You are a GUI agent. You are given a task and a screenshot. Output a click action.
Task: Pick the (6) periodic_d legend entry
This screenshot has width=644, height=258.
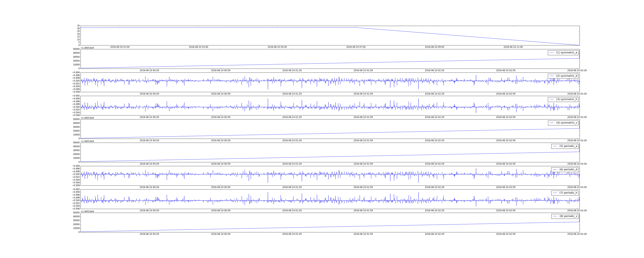pyautogui.click(x=565, y=170)
